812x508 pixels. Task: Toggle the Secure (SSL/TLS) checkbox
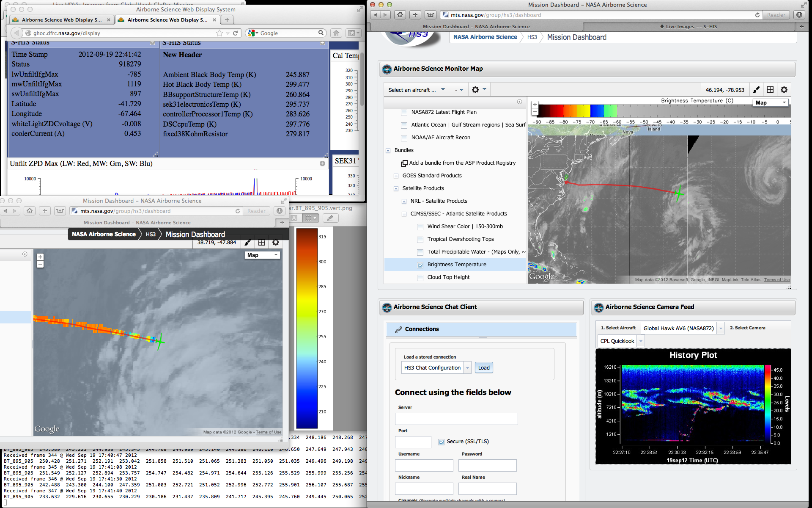click(x=442, y=442)
